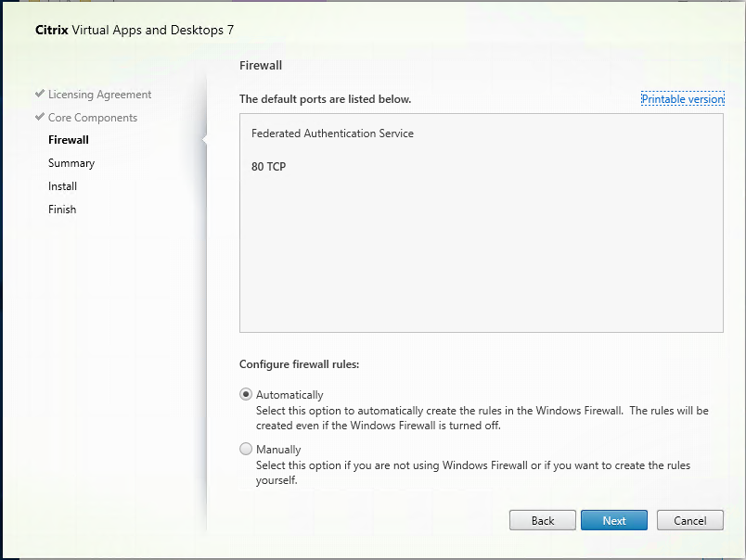This screenshot has height=560, width=746.
Task: Cancel the installation wizard
Action: [689, 520]
